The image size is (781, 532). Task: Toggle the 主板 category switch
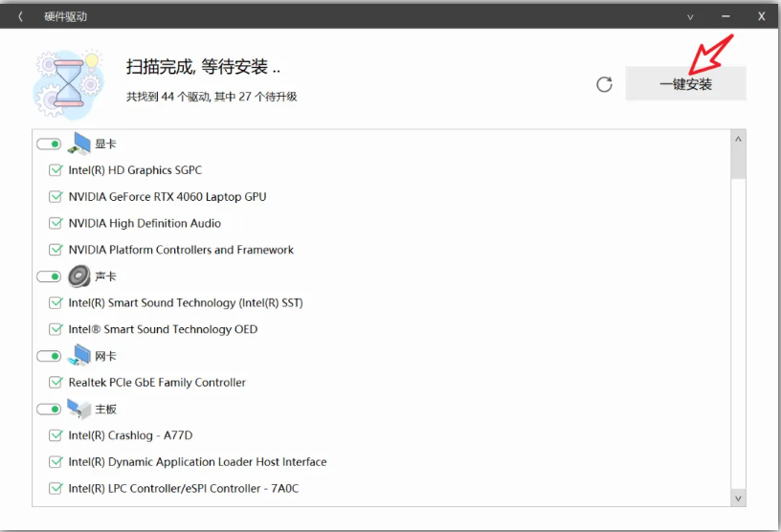49,409
